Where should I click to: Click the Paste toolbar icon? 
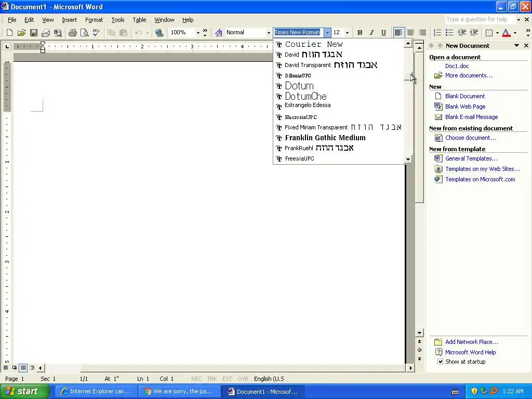124,33
